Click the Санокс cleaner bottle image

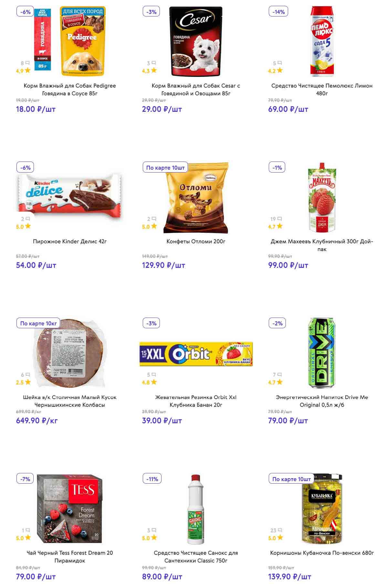(x=196, y=509)
